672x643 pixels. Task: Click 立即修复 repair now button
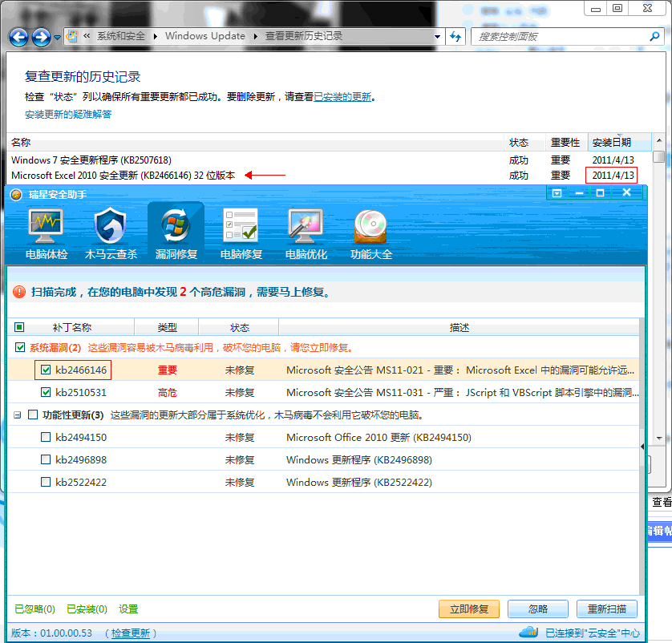click(x=469, y=609)
